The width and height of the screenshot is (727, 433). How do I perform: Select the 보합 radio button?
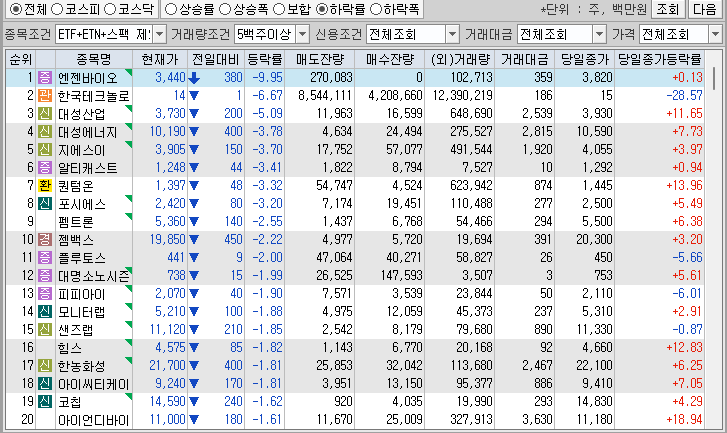click(278, 9)
